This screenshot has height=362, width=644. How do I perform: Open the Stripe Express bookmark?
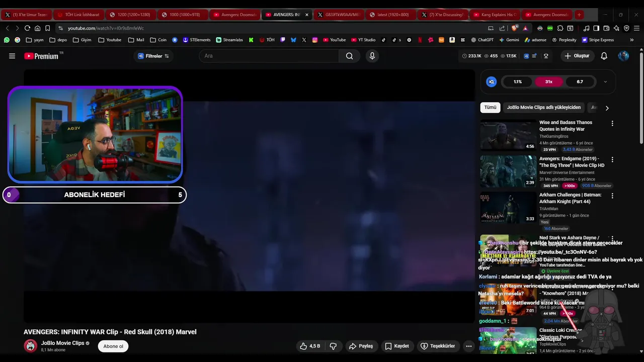(x=598, y=40)
